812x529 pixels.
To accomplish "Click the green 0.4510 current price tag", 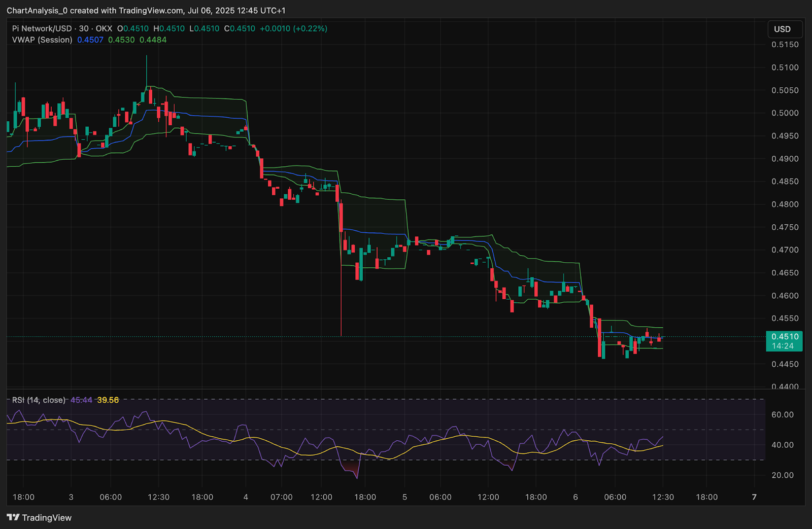I will 785,336.
